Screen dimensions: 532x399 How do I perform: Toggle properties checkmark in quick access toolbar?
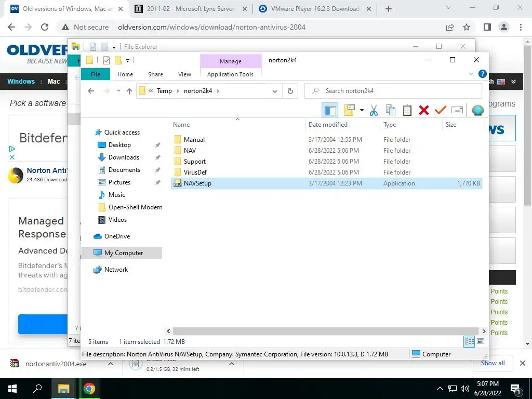[x=106, y=60]
